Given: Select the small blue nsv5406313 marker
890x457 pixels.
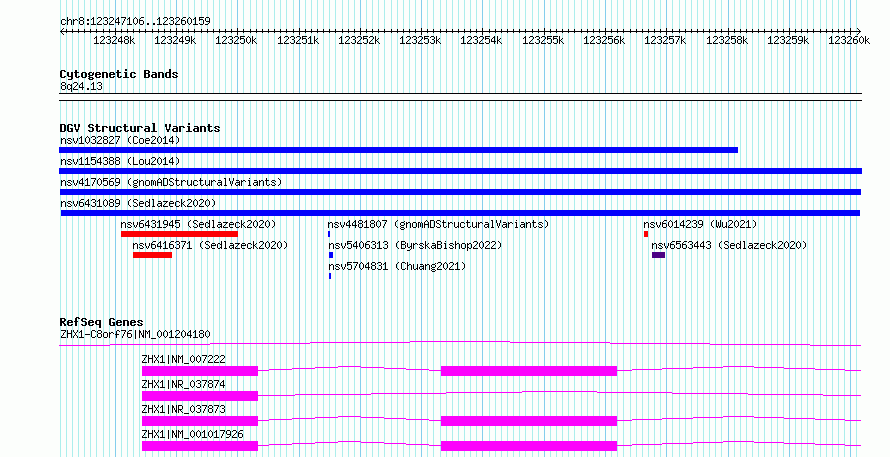Looking at the screenshot, I should point(331,255).
